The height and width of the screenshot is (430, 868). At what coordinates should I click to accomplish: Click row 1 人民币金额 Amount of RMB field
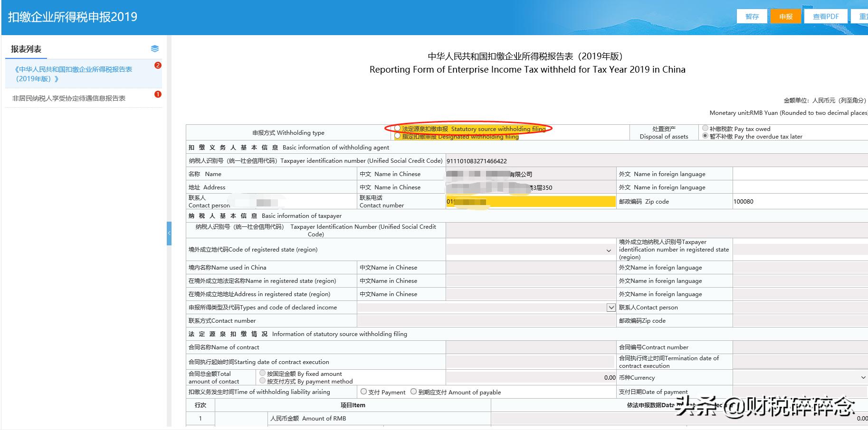click(x=679, y=419)
